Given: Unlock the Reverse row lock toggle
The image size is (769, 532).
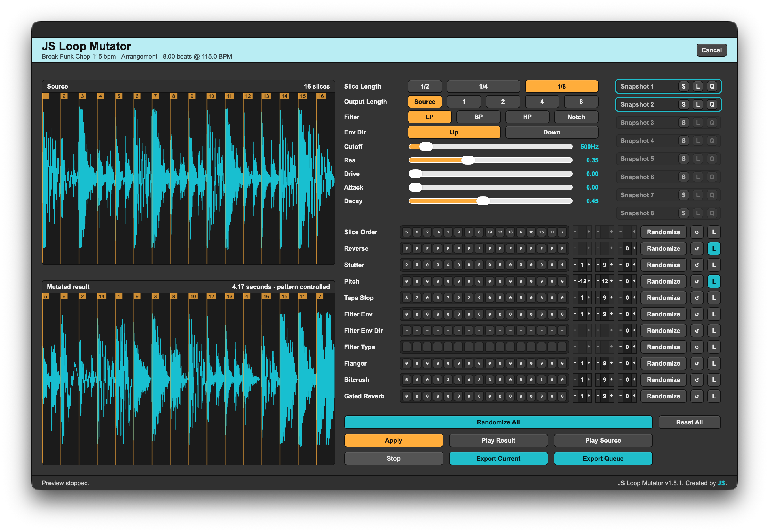Looking at the screenshot, I should [x=714, y=249].
